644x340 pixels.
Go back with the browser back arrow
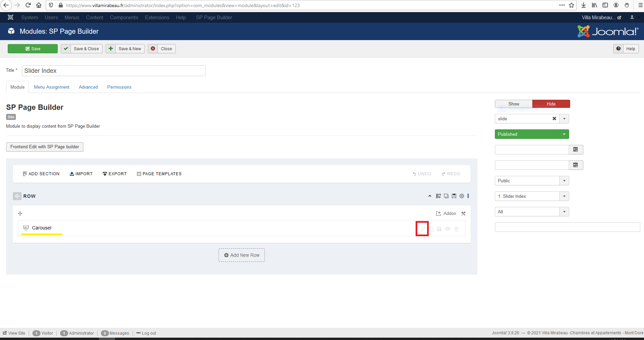pos(6,5)
